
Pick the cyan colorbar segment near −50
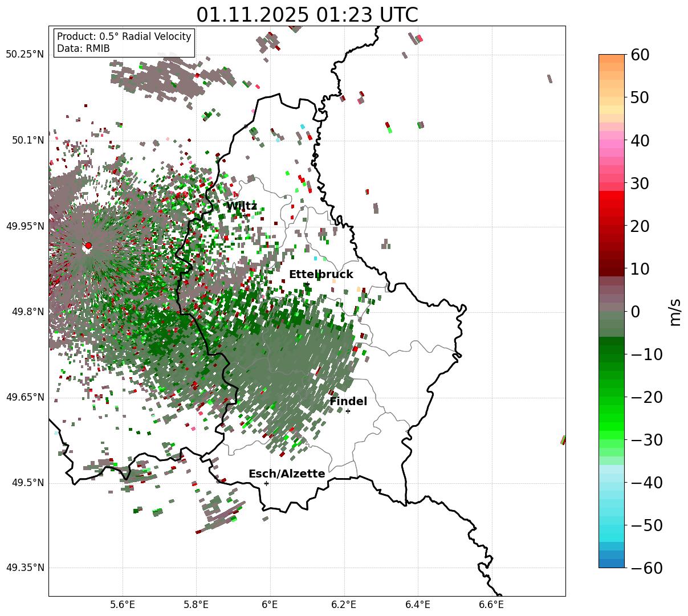click(612, 529)
